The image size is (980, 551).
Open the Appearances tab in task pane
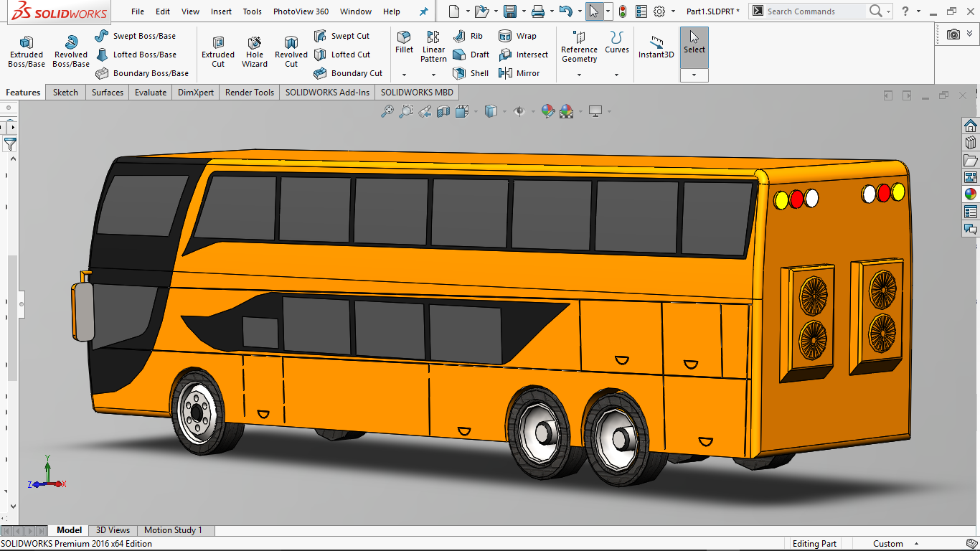tap(971, 194)
